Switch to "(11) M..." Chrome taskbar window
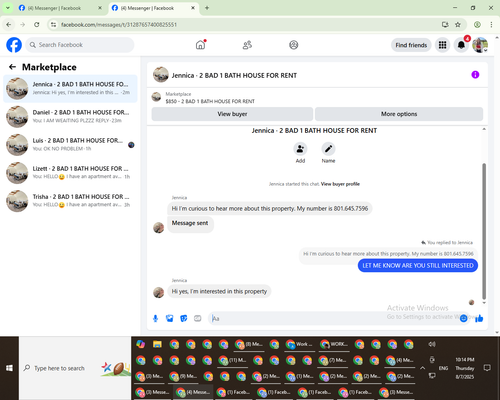 coord(232,360)
